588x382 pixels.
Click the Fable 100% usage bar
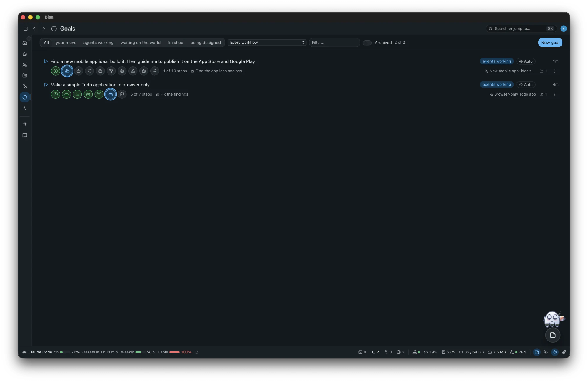tap(175, 352)
